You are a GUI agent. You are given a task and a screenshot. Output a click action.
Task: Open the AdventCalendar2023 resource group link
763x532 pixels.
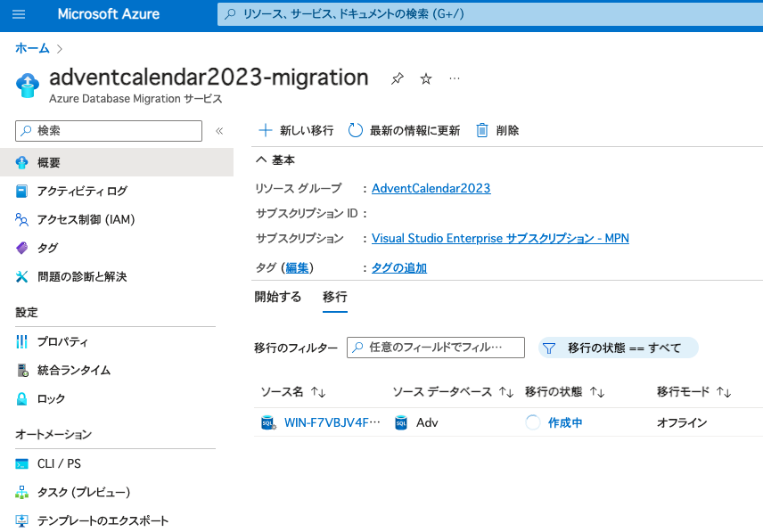[431, 188]
